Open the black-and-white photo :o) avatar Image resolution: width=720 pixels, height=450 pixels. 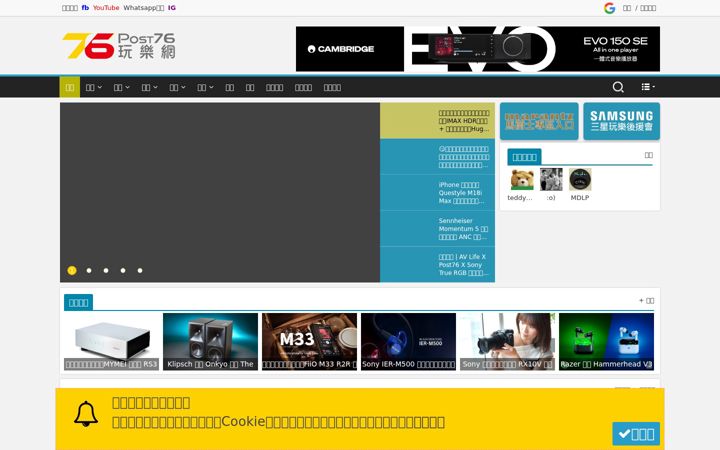pyautogui.click(x=551, y=179)
